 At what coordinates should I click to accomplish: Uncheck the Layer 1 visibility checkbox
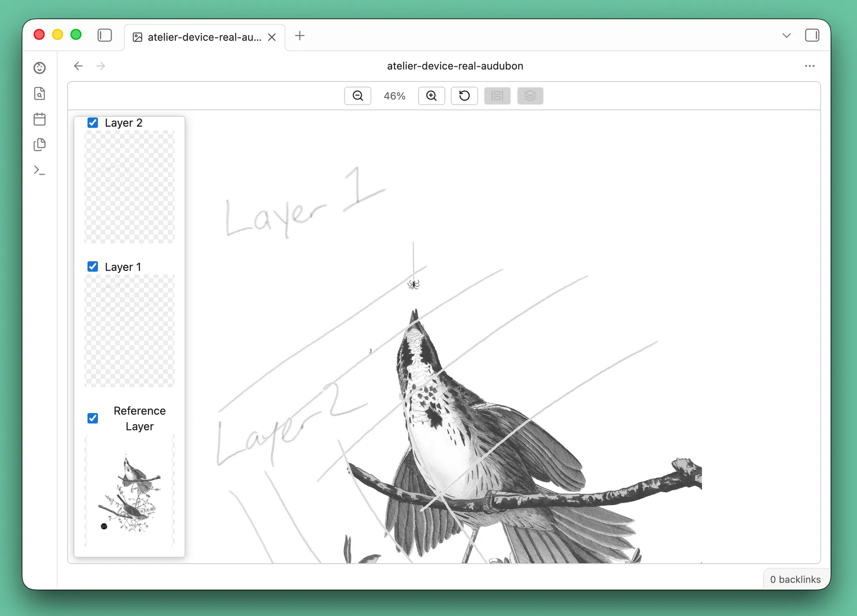93,266
